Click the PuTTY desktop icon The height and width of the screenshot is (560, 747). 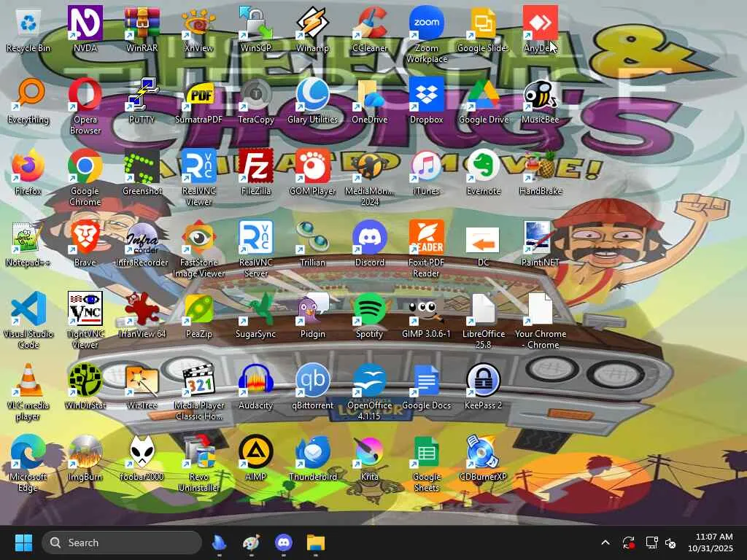[142, 94]
